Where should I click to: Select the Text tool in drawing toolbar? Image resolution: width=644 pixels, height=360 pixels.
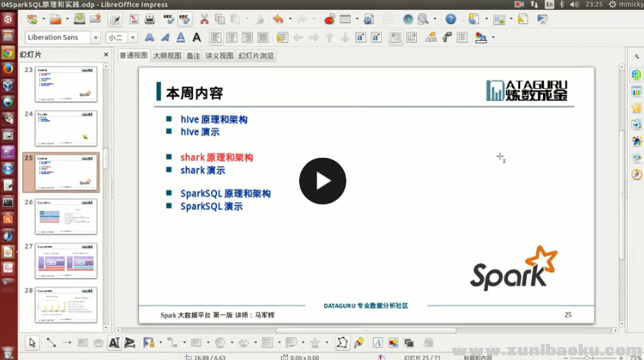click(114, 343)
